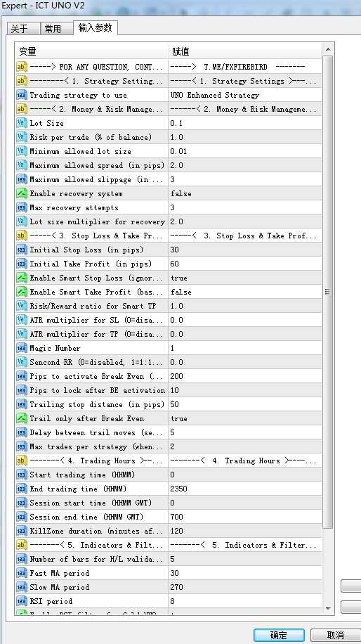The width and height of the screenshot is (361, 644).
Task: Click the 确定 button
Action: point(279,635)
